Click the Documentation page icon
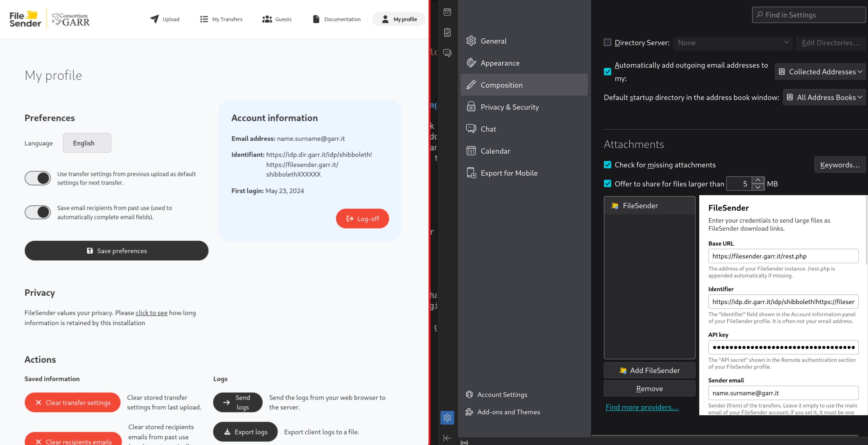Image resolution: width=868 pixels, height=445 pixels. click(x=316, y=19)
